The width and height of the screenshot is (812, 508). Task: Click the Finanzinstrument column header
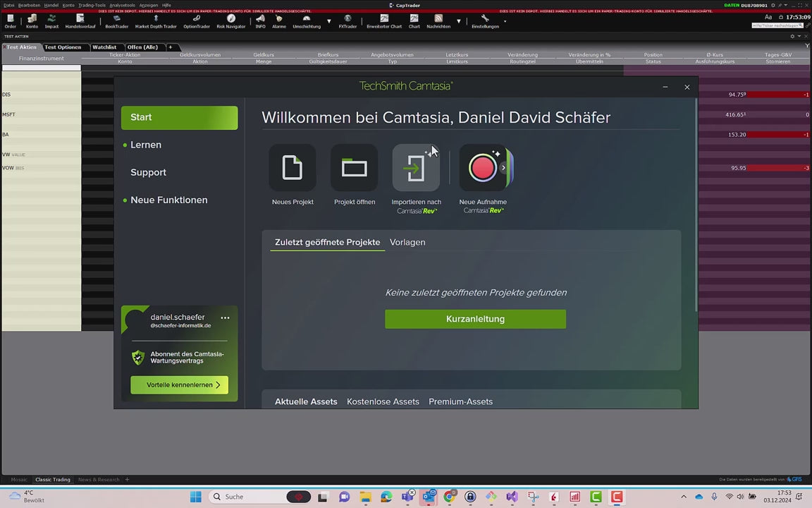[42, 58]
